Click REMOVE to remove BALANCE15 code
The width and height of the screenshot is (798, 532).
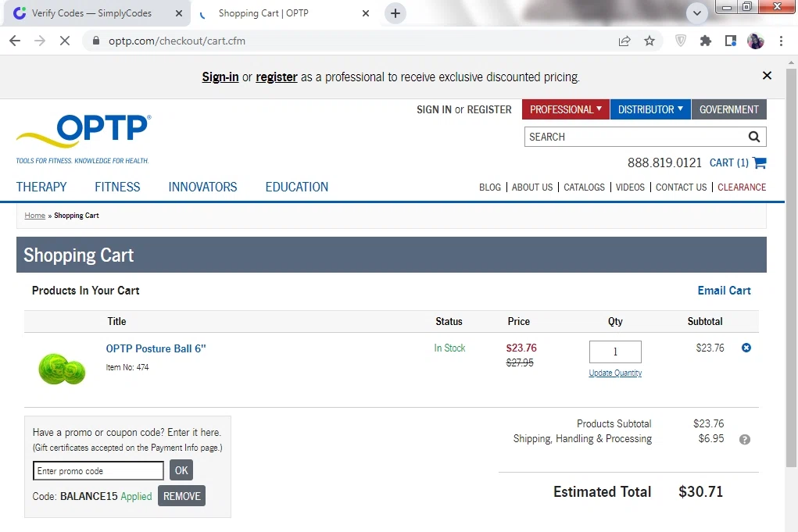181,496
